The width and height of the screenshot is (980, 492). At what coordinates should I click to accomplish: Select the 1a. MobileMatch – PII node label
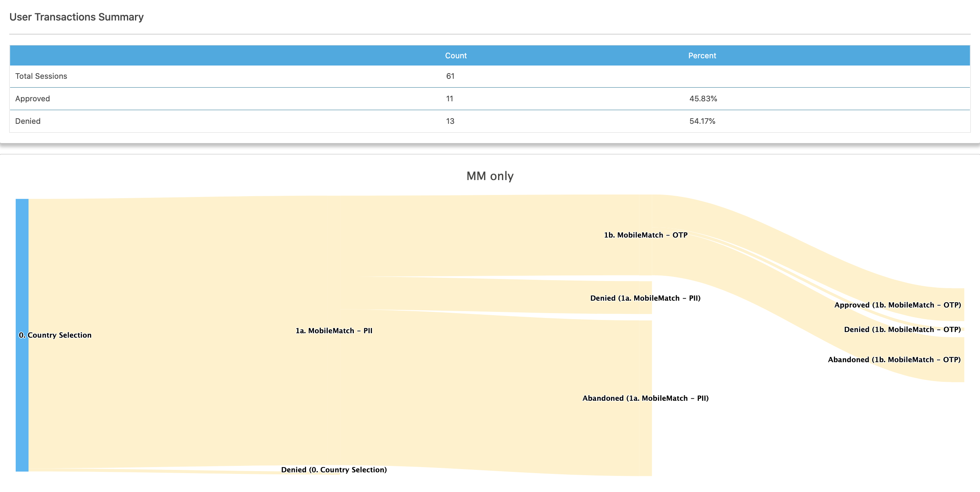[x=334, y=330]
